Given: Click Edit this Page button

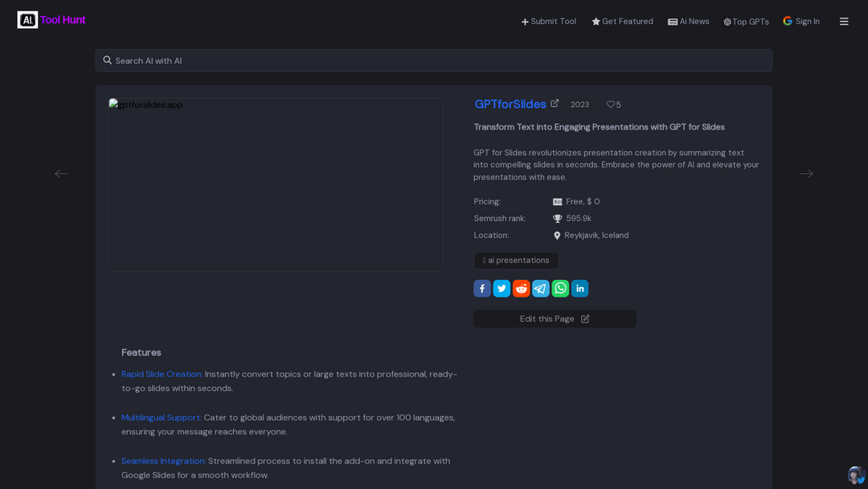Looking at the screenshot, I should coord(555,319).
